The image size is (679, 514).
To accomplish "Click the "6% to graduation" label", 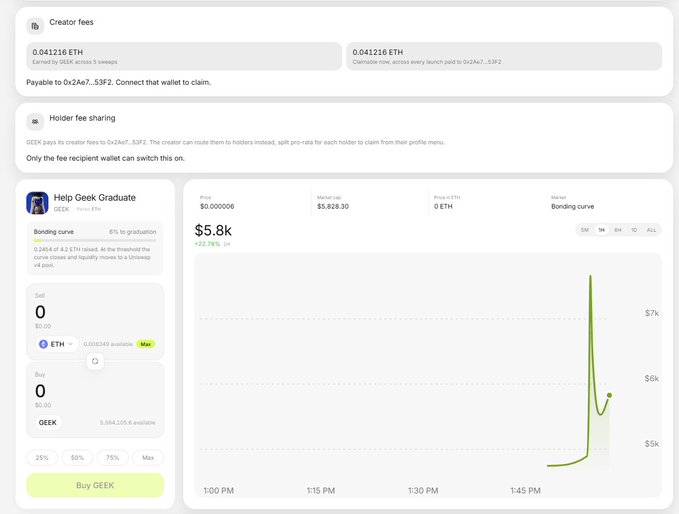I will [x=133, y=232].
